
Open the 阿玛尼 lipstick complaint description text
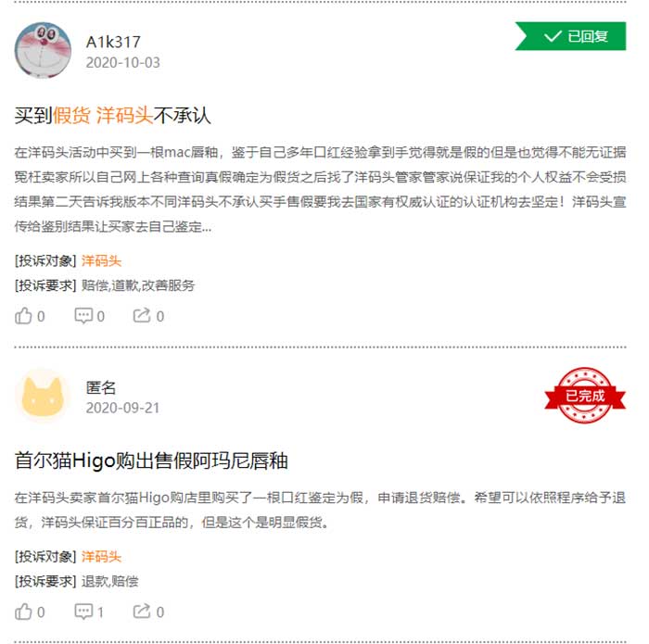click(x=320, y=510)
